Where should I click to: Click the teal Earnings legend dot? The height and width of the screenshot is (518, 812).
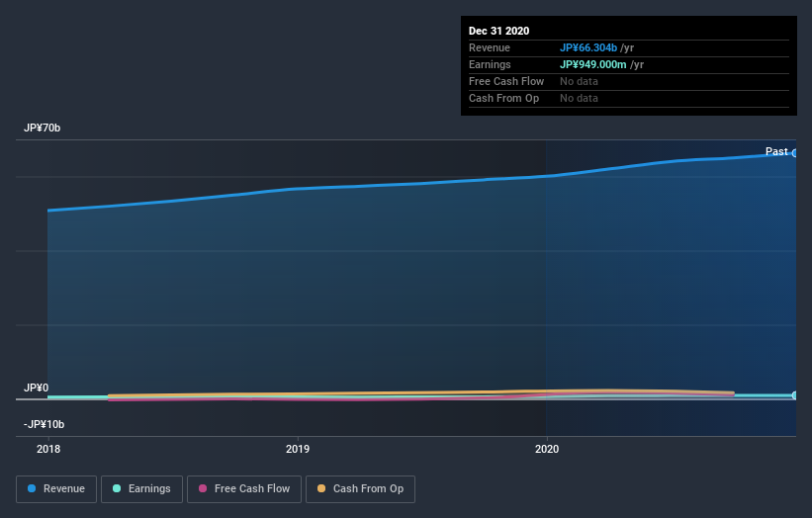(x=117, y=488)
